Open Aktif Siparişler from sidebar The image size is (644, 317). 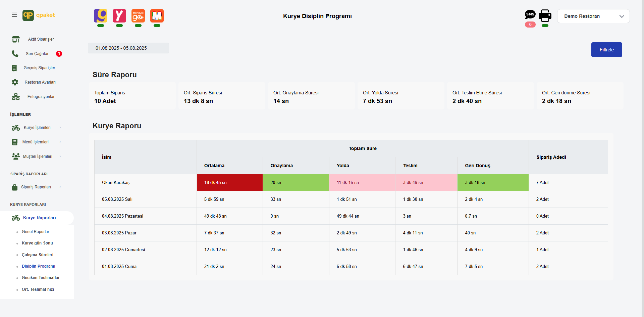(41, 39)
